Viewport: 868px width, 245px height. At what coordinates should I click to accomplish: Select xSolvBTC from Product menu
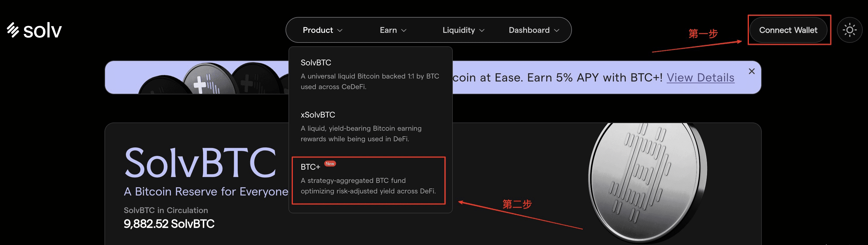pyautogui.click(x=370, y=126)
